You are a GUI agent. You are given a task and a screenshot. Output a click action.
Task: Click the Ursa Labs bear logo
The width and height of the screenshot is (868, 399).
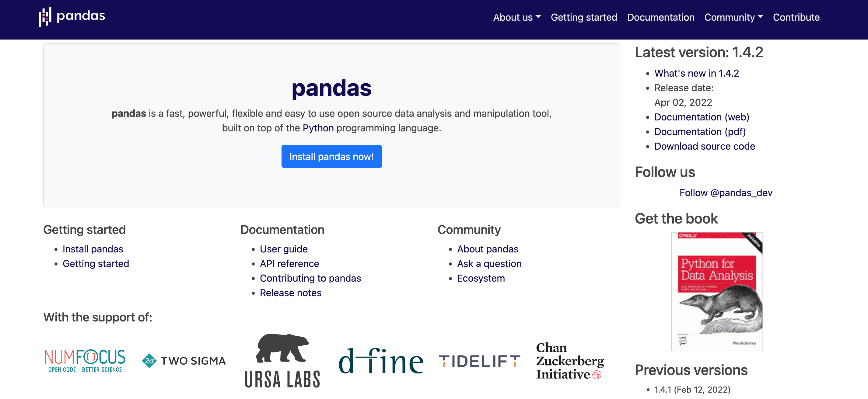(x=282, y=360)
